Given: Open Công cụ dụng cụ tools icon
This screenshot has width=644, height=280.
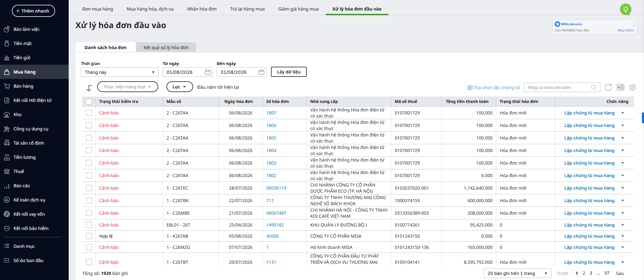Looking at the screenshot, I should pos(7,129).
